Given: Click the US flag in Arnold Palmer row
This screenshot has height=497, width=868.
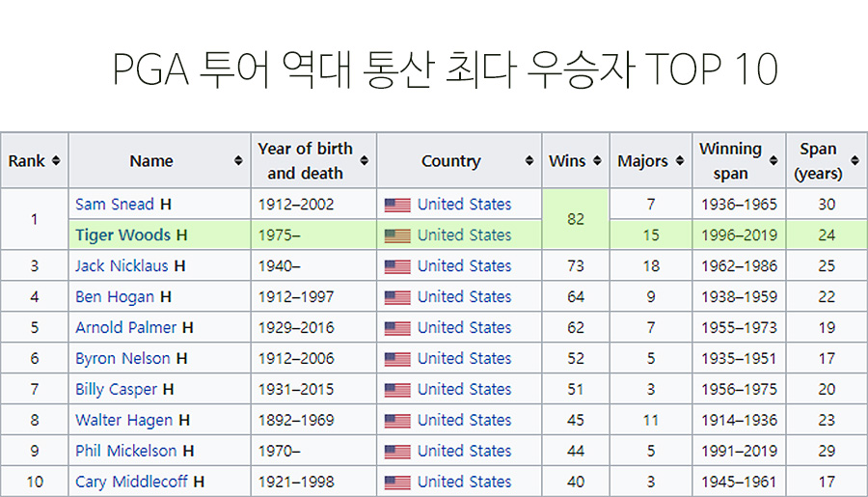Looking at the screenshot, I should tap(397, 328).
